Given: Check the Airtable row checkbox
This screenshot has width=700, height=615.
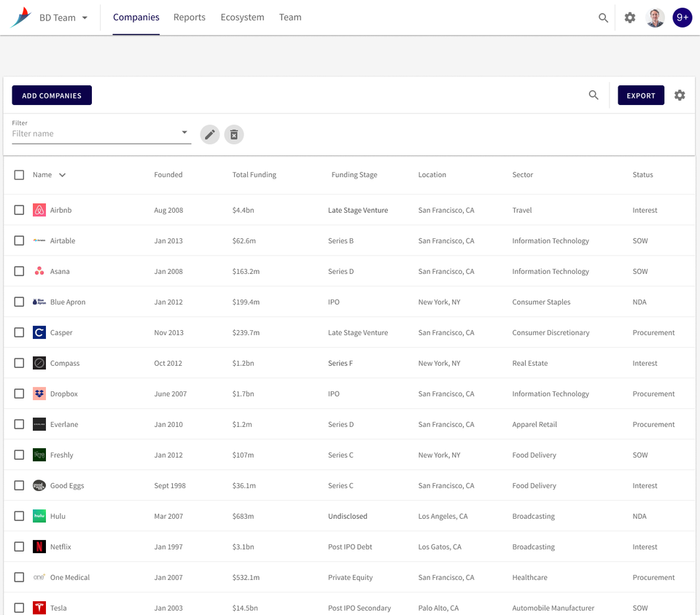Looking at the screenshot, I should pos(19,241).
